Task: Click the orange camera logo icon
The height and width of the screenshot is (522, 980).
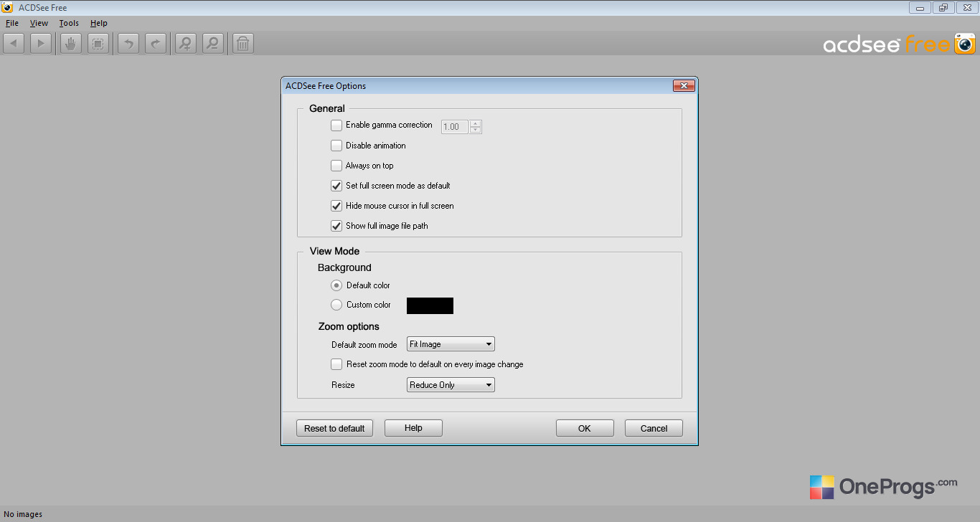Action: click(965, 44)
